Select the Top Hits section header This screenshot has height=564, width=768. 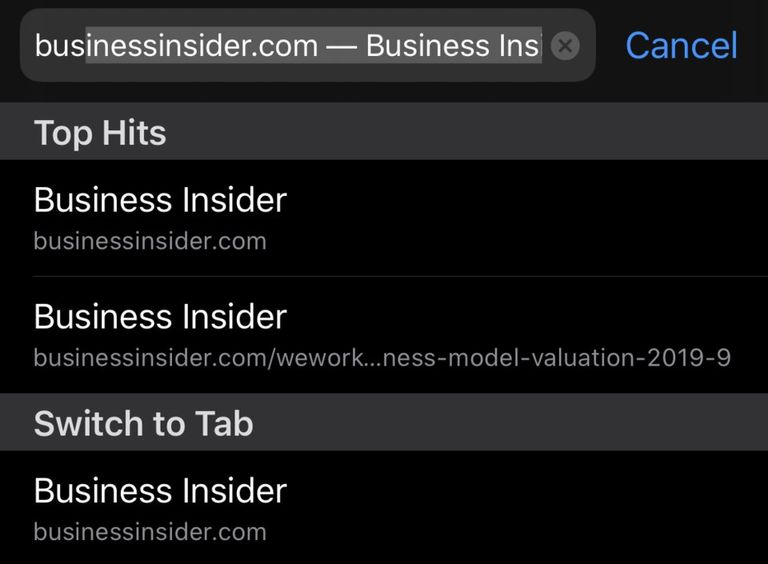click(100, 132)
